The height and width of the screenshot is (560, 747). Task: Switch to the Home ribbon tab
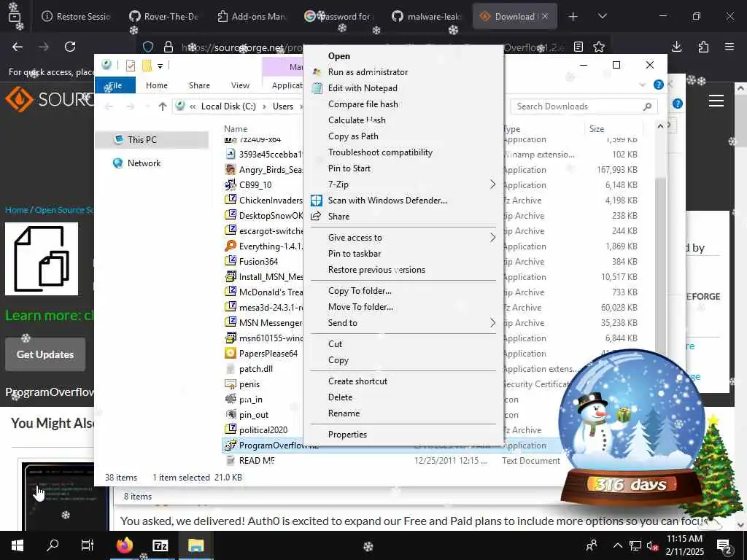[157, 85]
